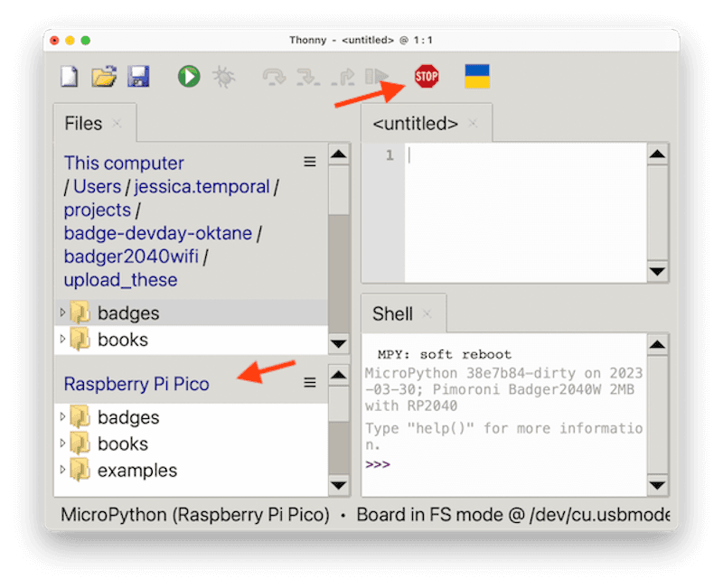Expand books folder under This computer
Screen dimensions: 723x588
click(62, 339)
